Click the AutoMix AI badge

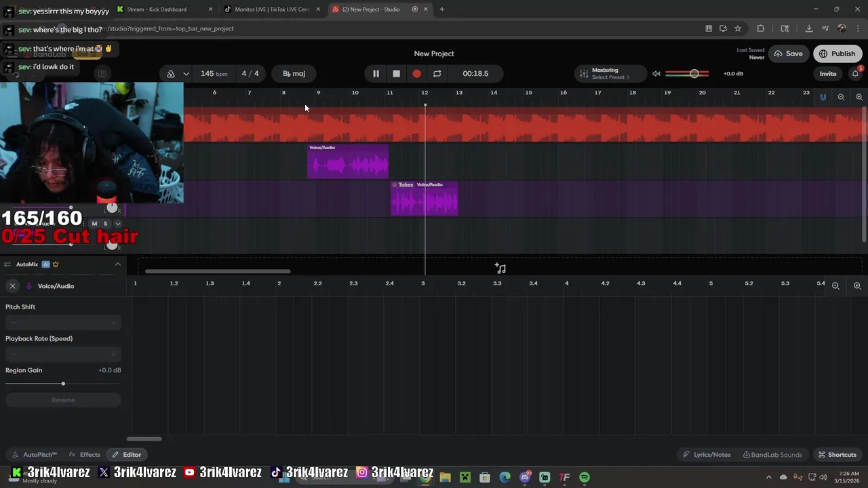point(45,264)
